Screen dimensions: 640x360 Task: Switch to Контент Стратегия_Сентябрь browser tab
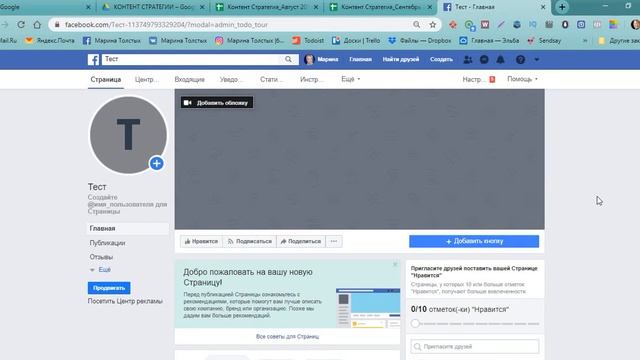(381, 7)
